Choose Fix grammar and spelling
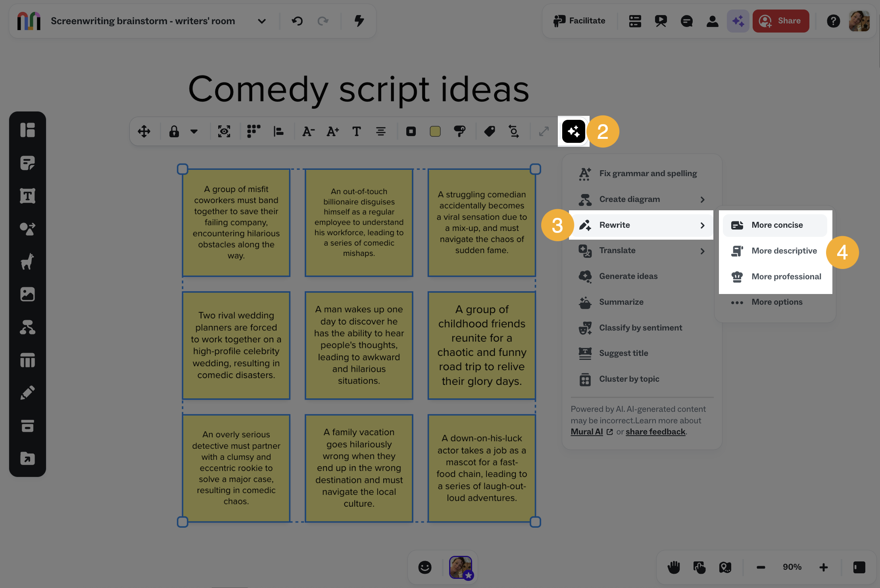This screenshot has width=880, height=588. tap(642, 173)
